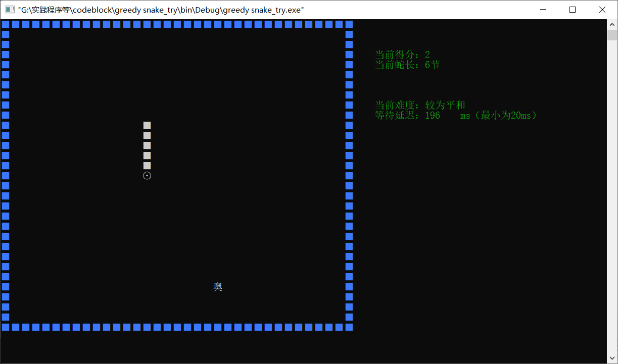Click the scroll down arrow of console scrollbar

point(612,358)
